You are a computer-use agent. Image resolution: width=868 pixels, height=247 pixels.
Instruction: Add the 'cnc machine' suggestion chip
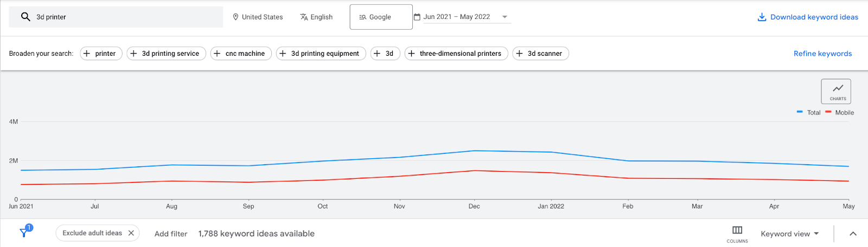tap(241, 54)
